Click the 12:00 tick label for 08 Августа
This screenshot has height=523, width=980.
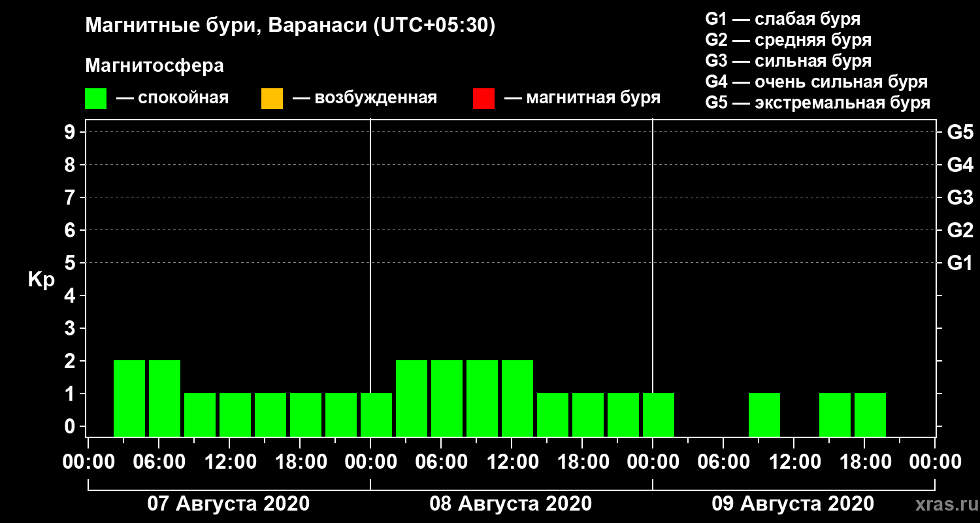coord(512,462)
